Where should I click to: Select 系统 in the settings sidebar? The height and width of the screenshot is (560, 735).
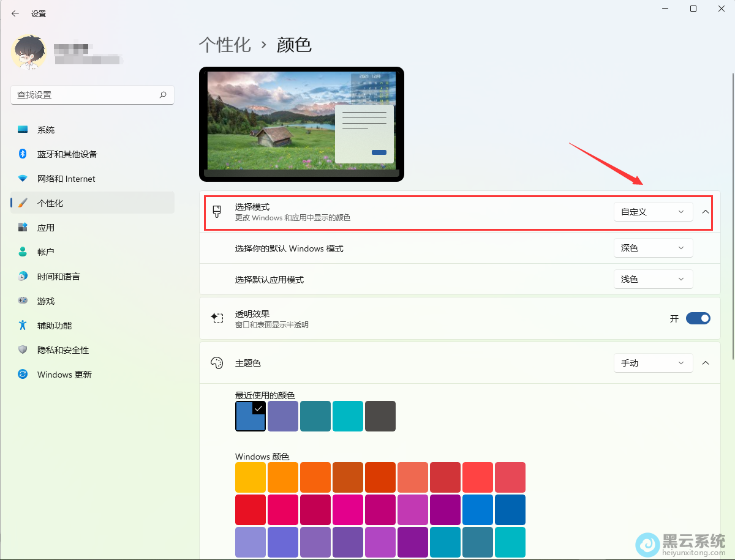[x=46, y=129]
